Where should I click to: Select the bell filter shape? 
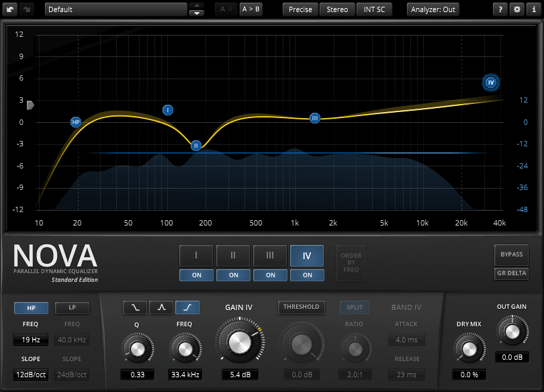[x=161, y=307]
